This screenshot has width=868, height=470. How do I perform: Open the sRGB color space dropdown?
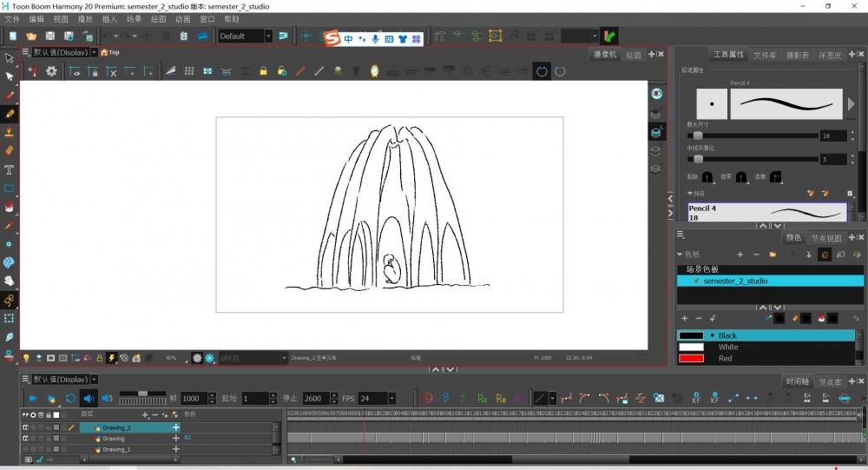[284, 358]
